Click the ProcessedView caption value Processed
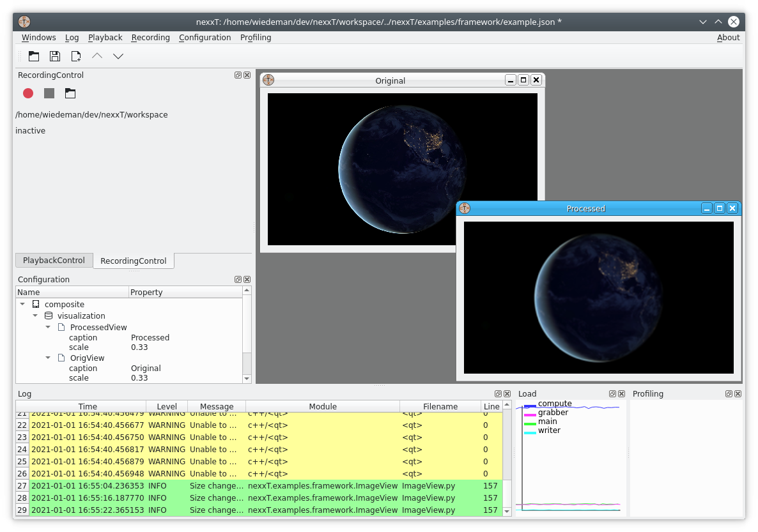This screenshot has width=758, height=532. point(150,337)
